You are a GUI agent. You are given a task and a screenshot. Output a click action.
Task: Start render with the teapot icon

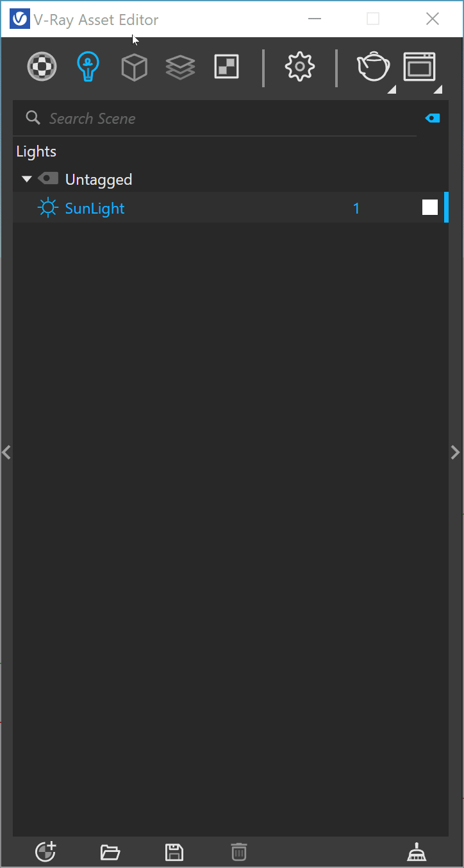click(x=374, y=67)
